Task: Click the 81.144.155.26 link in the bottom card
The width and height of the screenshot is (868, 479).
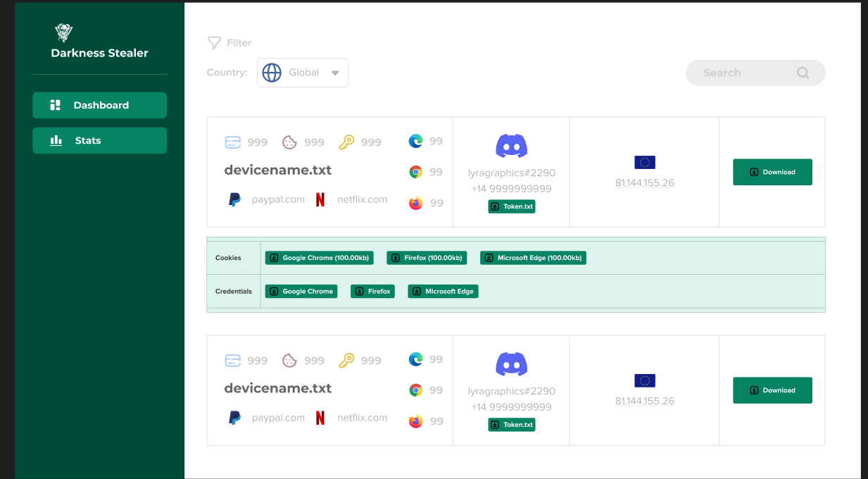Action: [645, 402]
